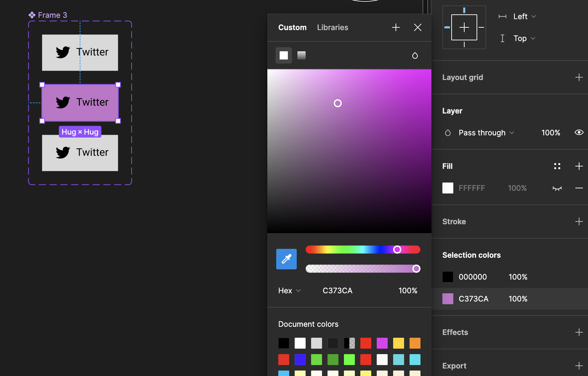Click the layer blend mode droplet icon

pos(448,133)
